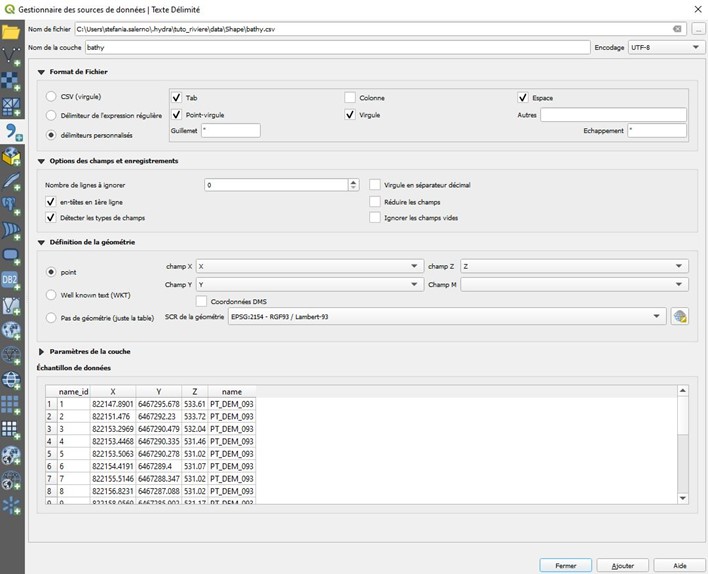The image size is (708, 574).
Task: Select the WMS/WMTS globe icon
Action: [x=11, y=331]
